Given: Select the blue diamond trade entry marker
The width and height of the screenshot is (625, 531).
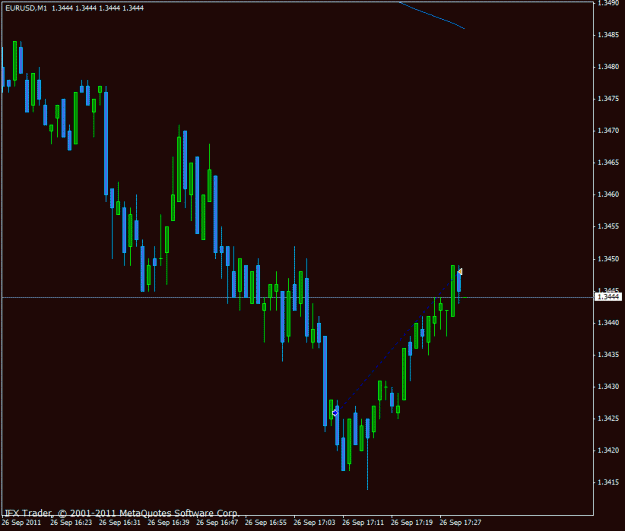Looking at the screenshot, I should (335, 413).
